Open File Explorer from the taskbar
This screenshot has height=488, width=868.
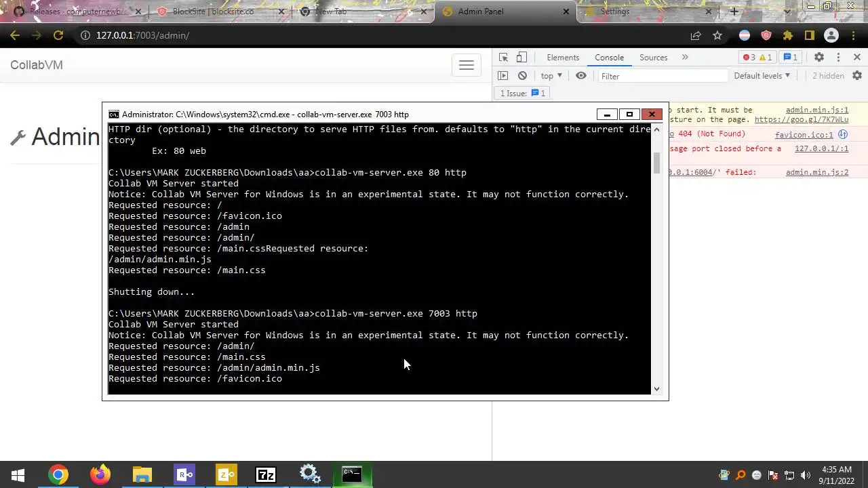pos(142,475)
